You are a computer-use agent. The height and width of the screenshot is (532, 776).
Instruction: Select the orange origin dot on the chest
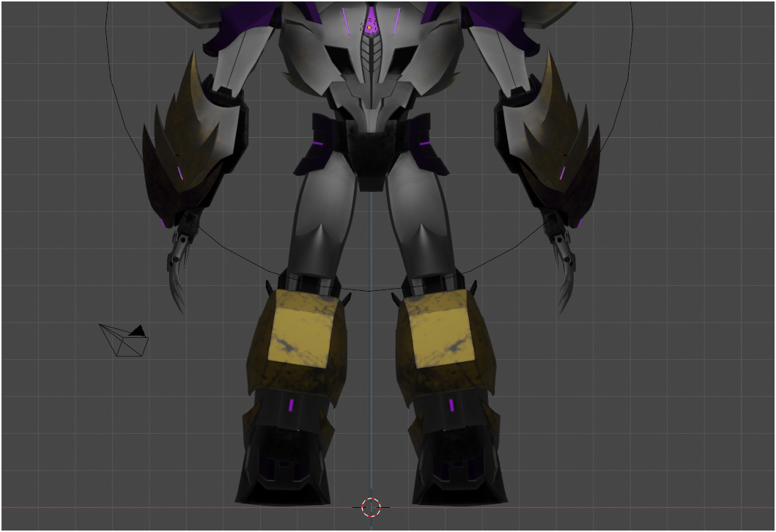(369, 28)
